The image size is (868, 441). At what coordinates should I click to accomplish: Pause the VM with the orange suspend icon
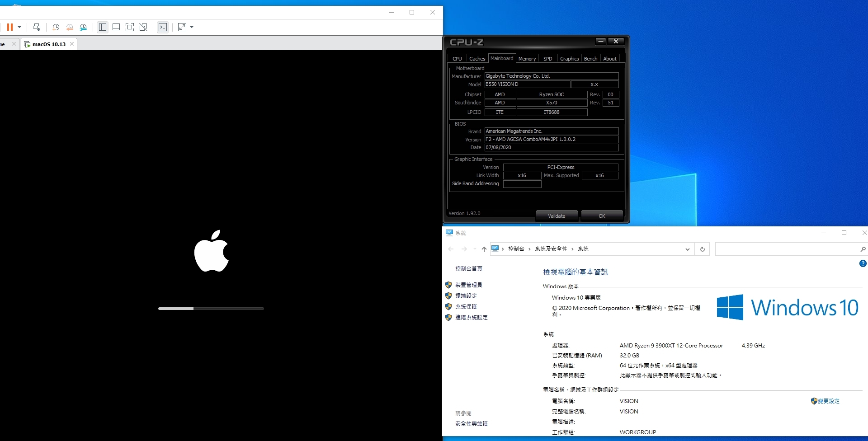point(9,27)
